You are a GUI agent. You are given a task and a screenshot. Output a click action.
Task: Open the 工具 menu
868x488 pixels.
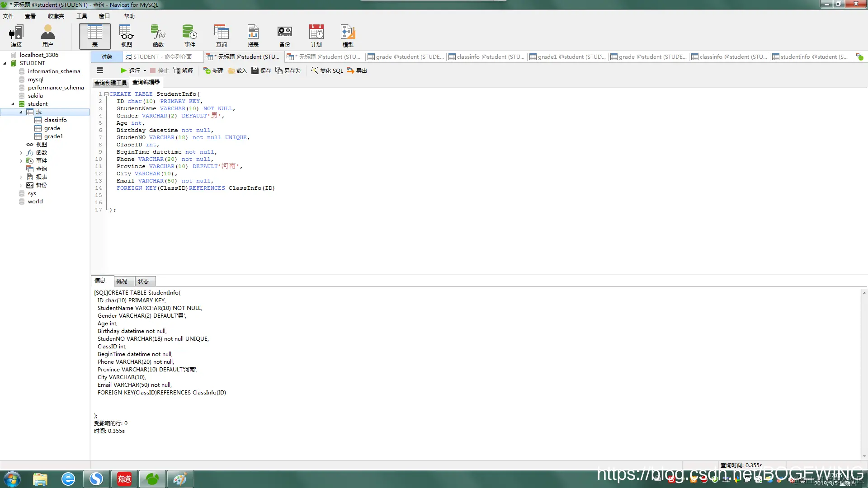click(x=81, y=16)
